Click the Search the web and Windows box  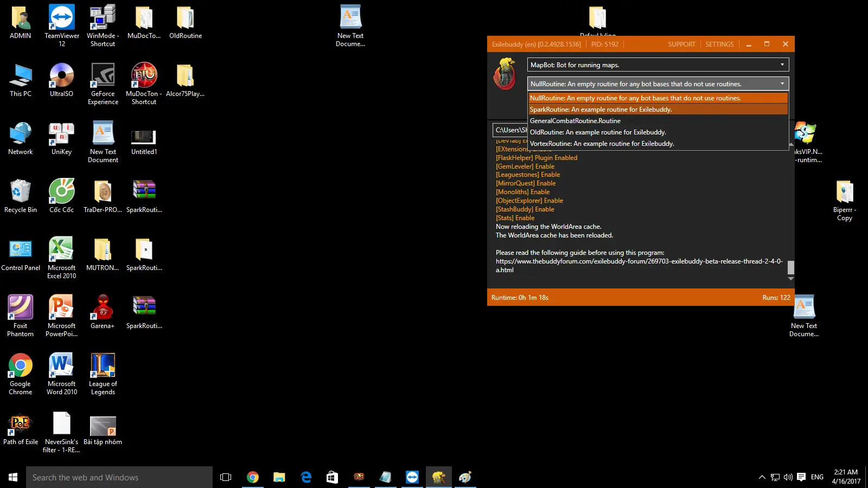119,477
